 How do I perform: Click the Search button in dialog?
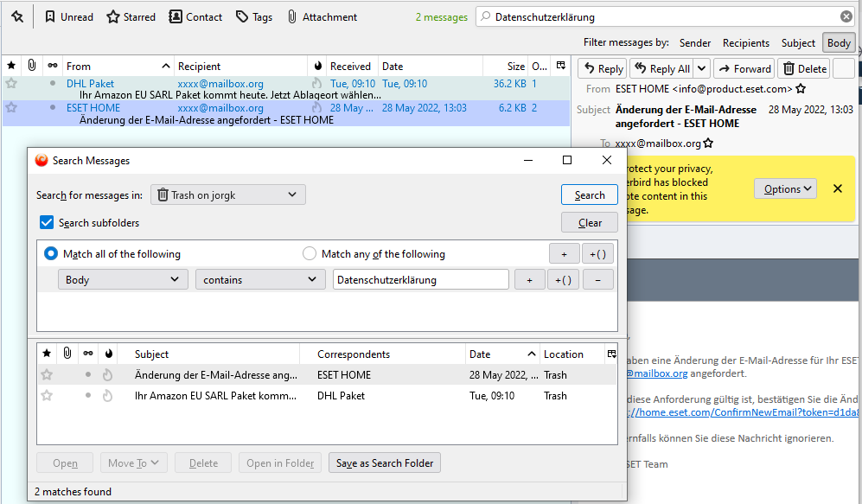coord(589,195)
